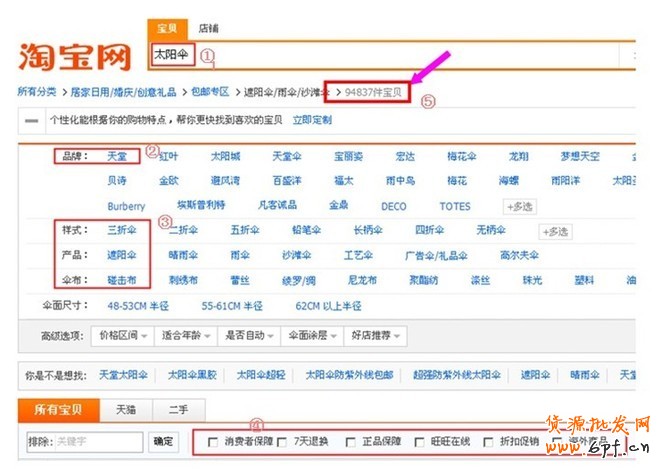Expand the 伞面涂层 dropdown

(x=312, y=334)
